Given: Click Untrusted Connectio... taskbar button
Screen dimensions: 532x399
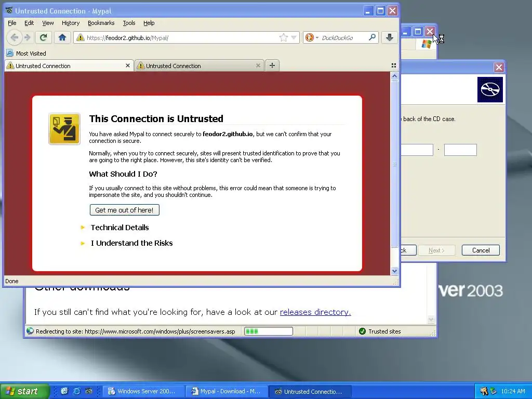Looking at the screenshot, I should (x=310, y=391).
